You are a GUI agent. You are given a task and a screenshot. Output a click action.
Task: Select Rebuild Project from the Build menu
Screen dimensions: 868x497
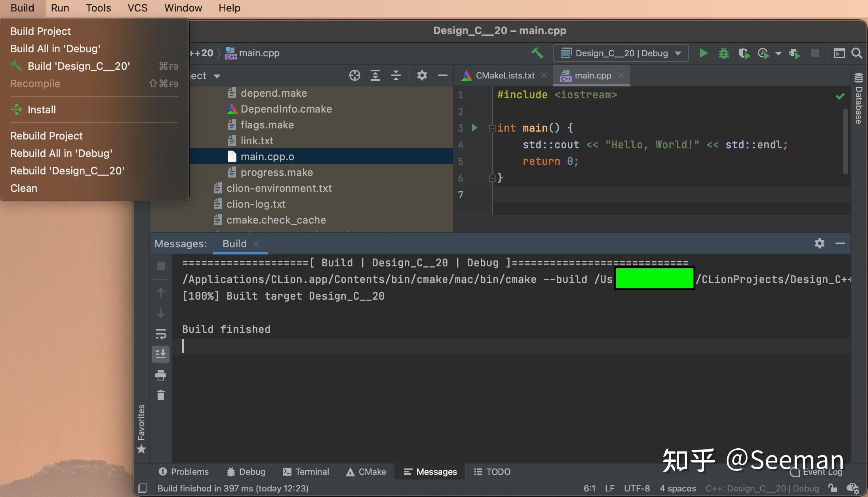tap(46, 136)
